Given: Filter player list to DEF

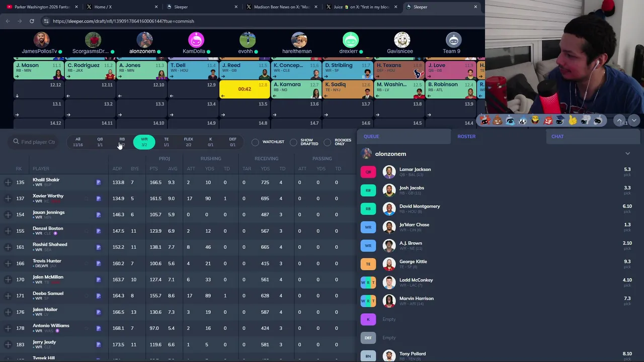Looking at the screenshot, I should click(x=232, y=142).
